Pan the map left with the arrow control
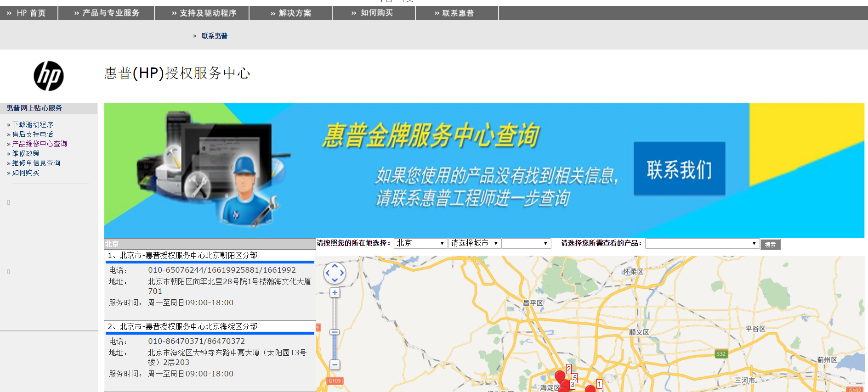The width and height of the screenshot is (868, 392). (x=327, y=273)
